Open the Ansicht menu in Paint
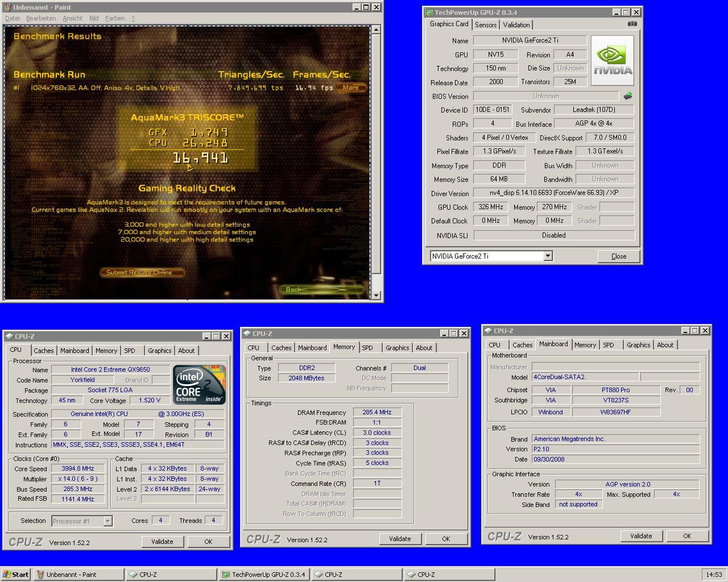Image resolution: width=728 pixels, height=582 pixels. [72, 18]
